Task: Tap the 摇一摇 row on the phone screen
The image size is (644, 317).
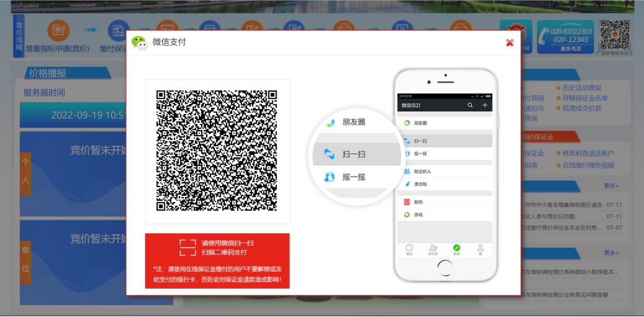Action: point(445,153)
